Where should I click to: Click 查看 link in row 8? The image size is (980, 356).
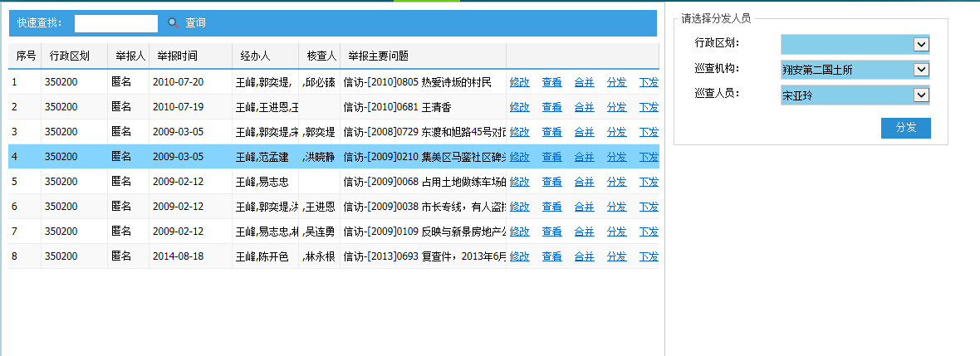552,256
